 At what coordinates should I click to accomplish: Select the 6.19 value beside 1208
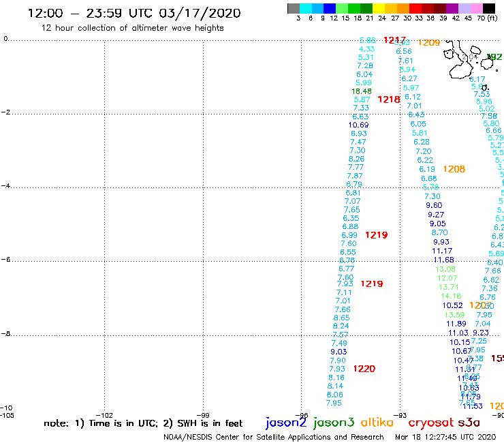tap(427, 169)
